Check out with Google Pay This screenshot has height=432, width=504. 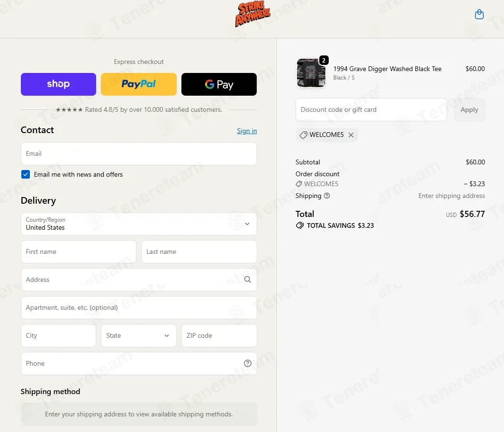click(219, 84)
